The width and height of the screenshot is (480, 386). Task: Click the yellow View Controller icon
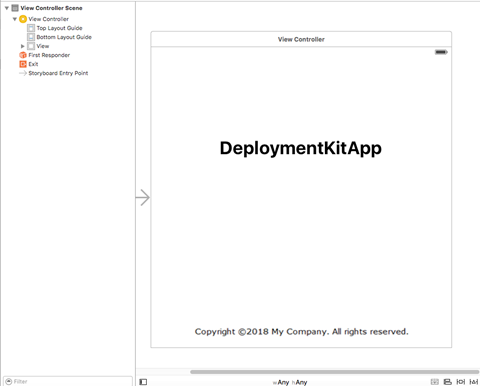coord(23,19)
